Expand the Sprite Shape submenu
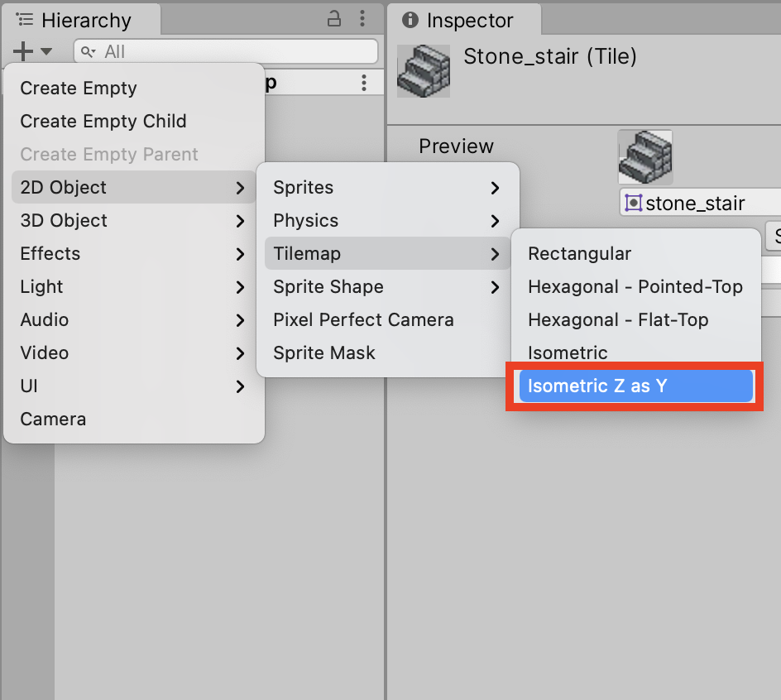781x700 pixels. tap(386, 286)
